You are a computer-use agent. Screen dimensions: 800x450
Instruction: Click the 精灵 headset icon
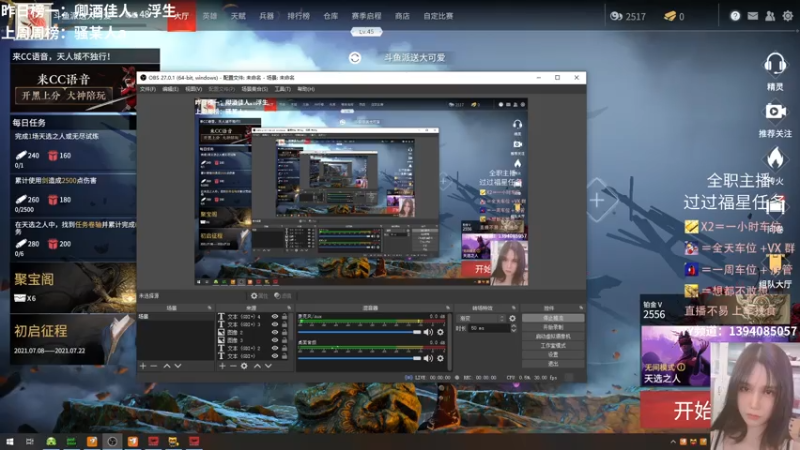(774, 64)
